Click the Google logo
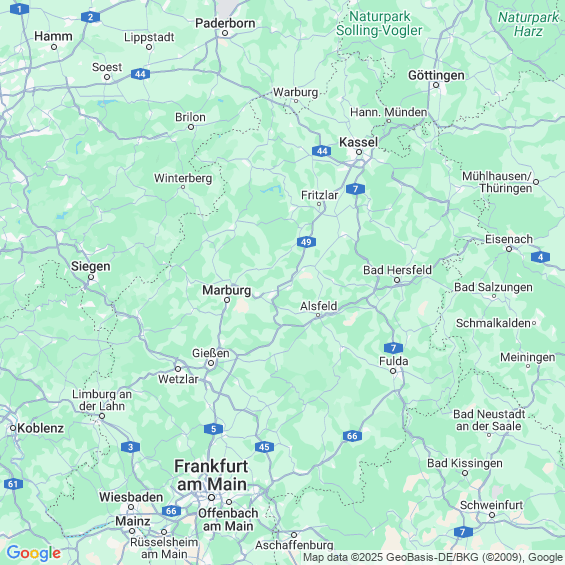 34,553
